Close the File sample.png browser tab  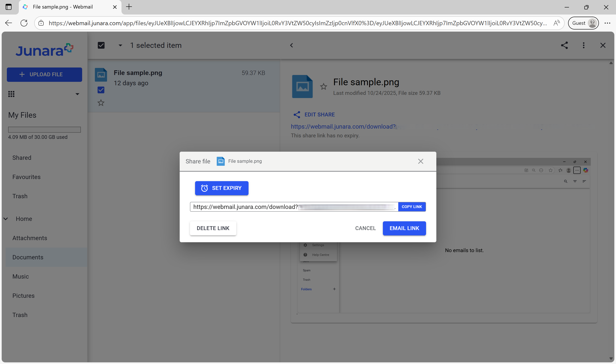click(115, 7)
